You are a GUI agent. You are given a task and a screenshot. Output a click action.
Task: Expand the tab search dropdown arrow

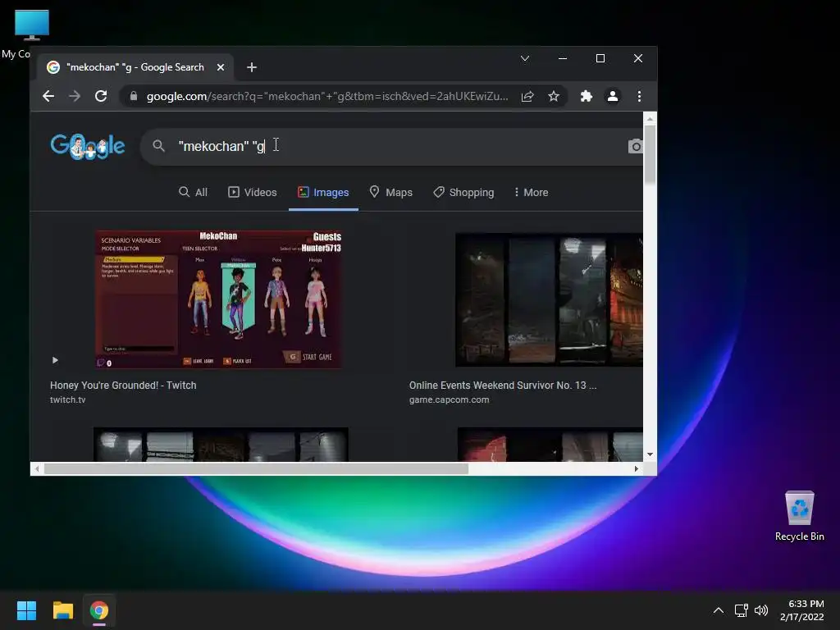coord(525,58)
